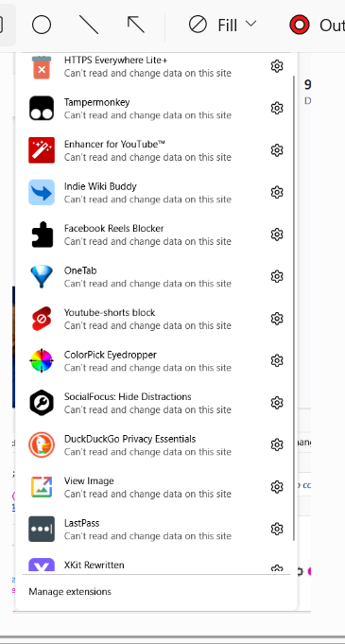Open settings gear for Youtube-shorts block
The height and width of the screenshot is (644, 345).
277,319
